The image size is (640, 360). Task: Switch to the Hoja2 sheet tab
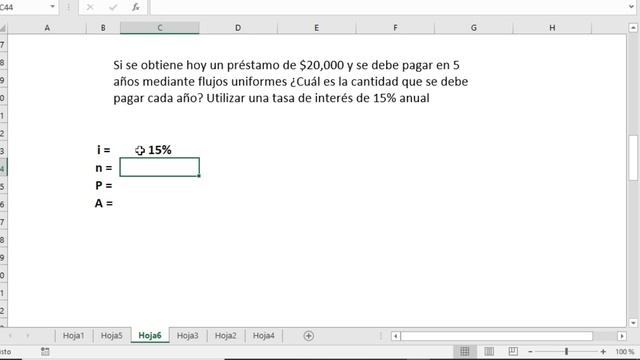225,336
